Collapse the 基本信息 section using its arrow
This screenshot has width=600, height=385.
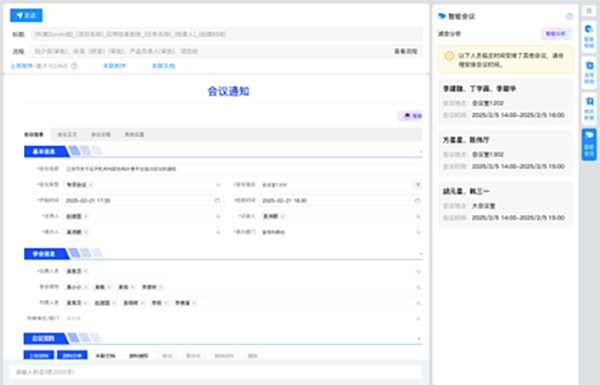[421, 152]
